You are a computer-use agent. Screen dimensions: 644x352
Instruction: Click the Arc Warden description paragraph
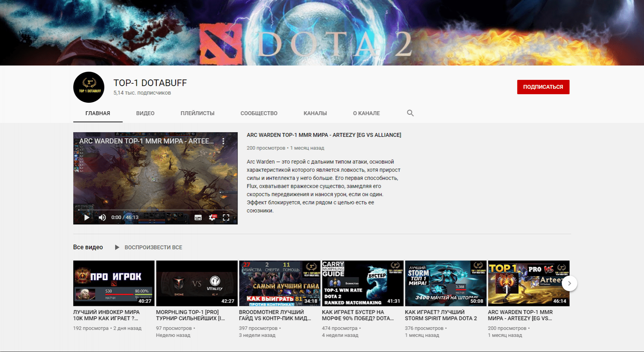tap(324, 186)
